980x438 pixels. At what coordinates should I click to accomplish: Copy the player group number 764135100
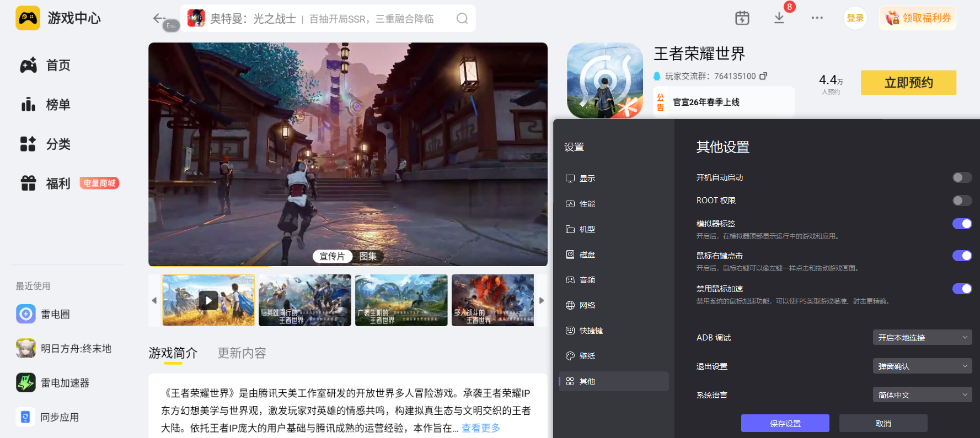point(763,76)
